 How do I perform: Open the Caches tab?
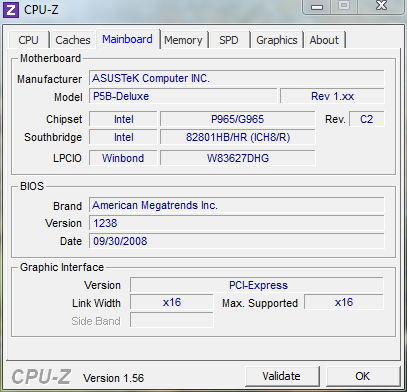click(73, 40)
